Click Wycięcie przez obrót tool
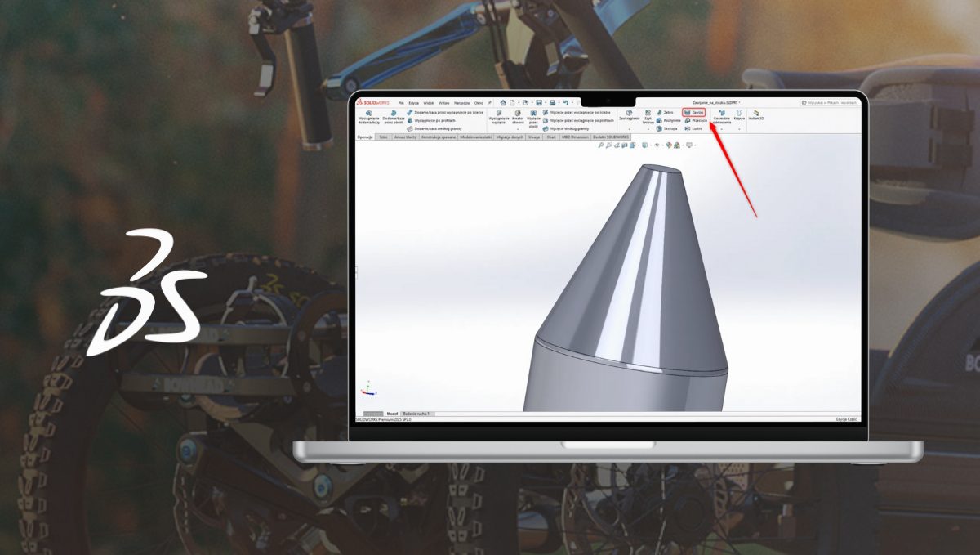The image size is (980, 555). [x=533, y=119]
